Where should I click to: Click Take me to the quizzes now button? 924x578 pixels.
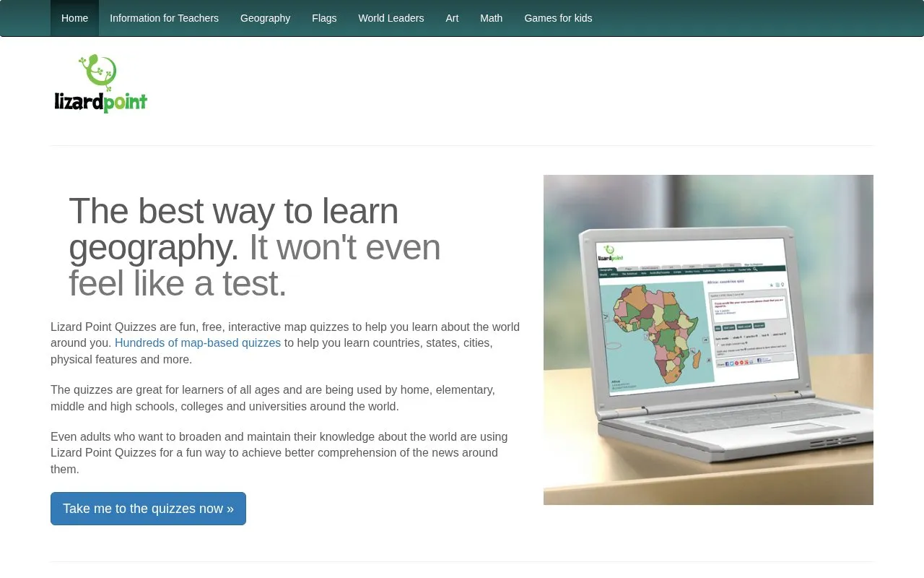pos(148,509)
